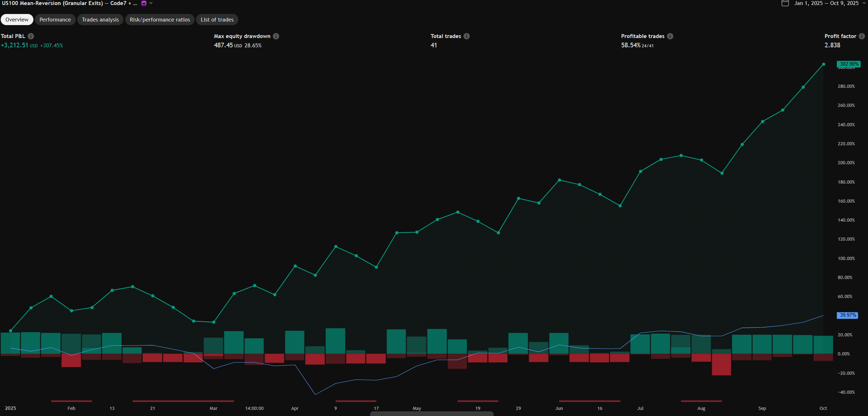This screenshot has width=868, height=416.
Task: Switch to the Performance tab
Action: tap(55, 20)
